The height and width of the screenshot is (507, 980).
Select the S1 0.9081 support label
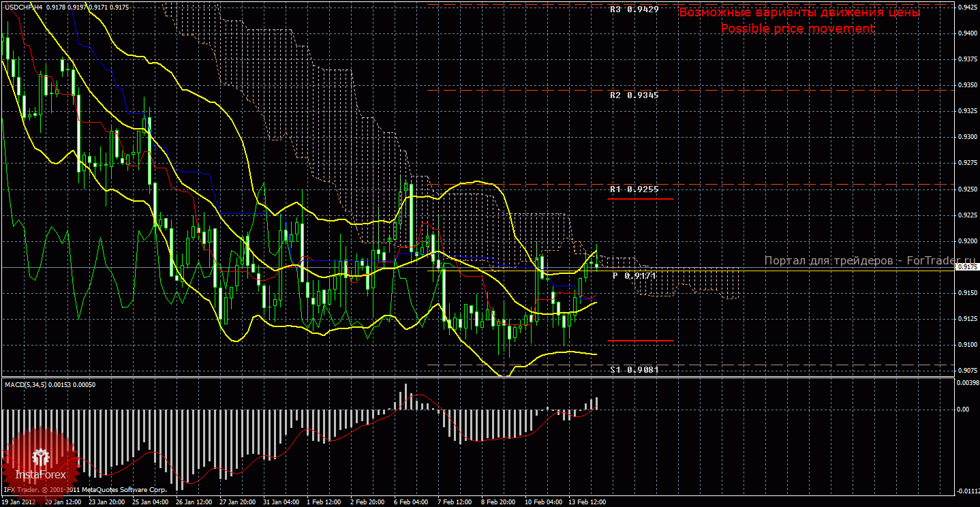[x=634, y=369]
